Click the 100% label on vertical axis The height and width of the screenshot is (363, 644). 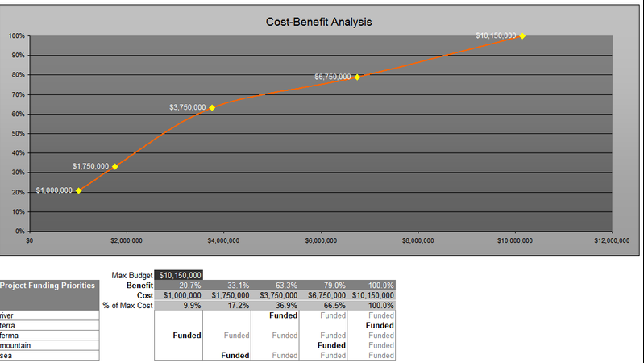[x=17, y=36]
